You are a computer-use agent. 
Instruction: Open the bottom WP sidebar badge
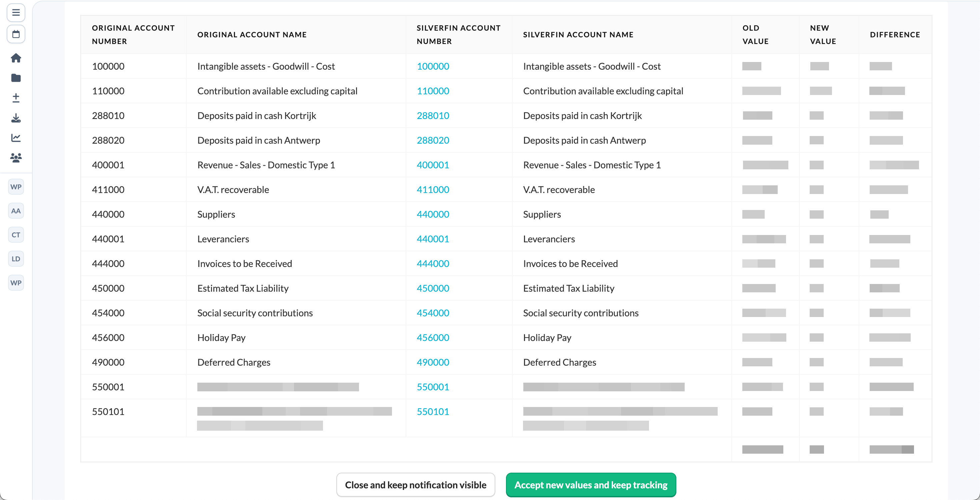click(16, 283)
